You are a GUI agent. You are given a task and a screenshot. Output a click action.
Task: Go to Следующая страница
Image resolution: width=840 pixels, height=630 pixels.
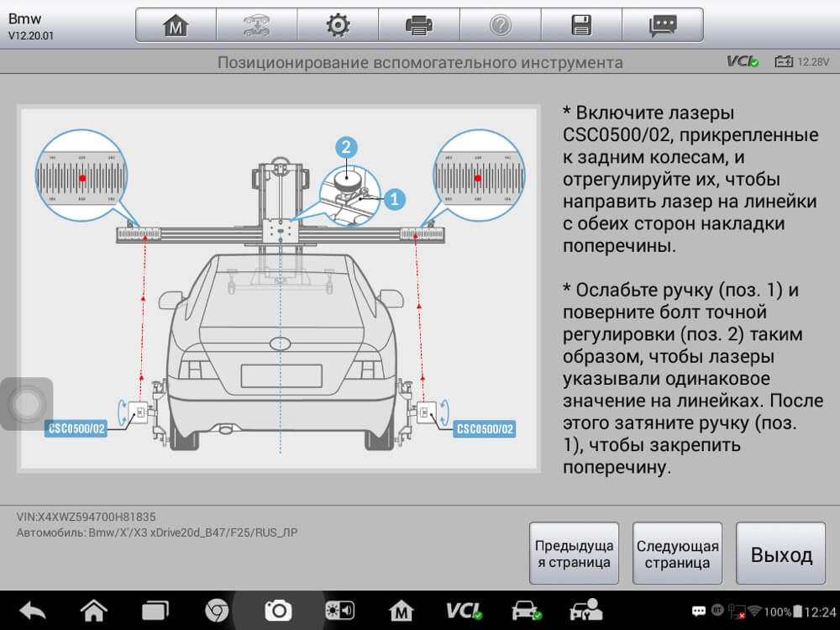pos(677,554)
